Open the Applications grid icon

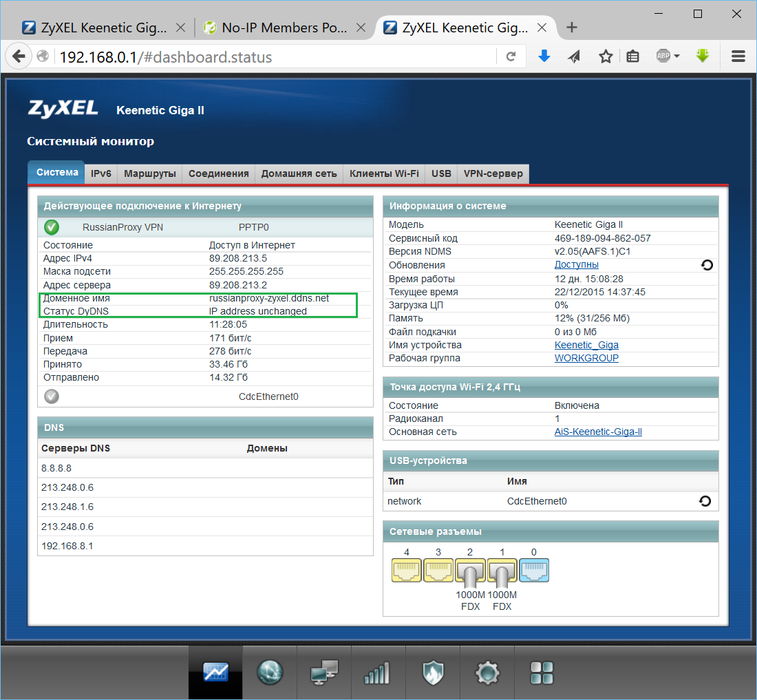coord(542,672)
